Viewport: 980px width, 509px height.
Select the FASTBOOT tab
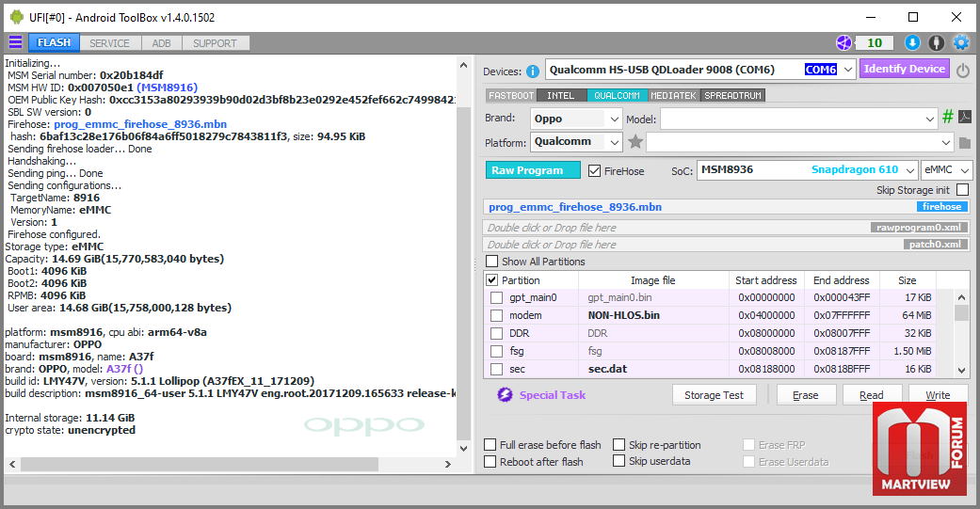(511, 96)
